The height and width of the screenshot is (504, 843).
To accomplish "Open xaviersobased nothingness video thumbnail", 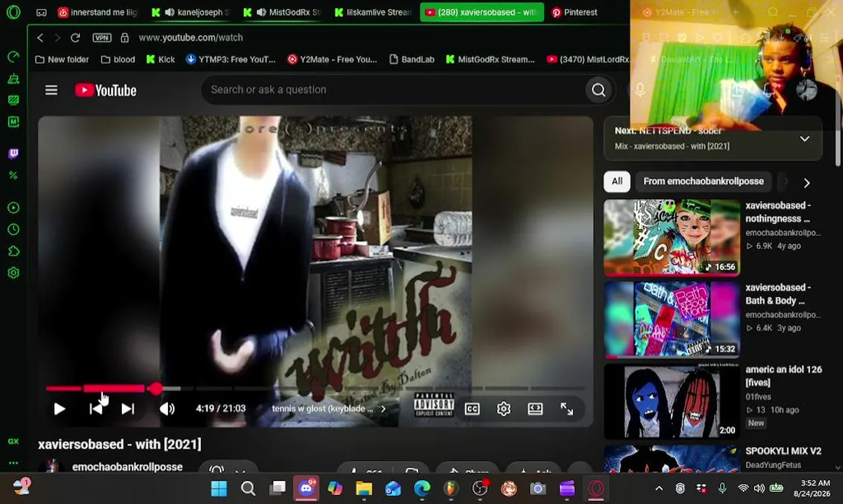I will tap(671, 237).
